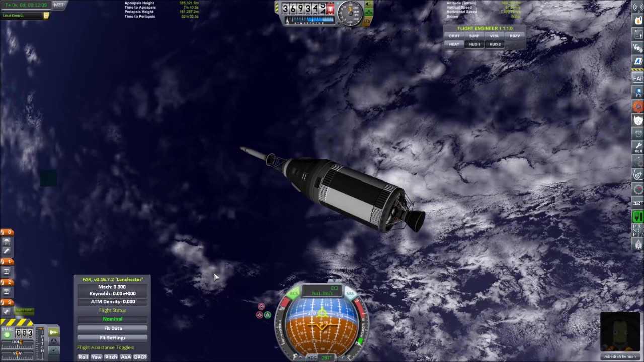The width and height of the screenshot is (644, 362).
Task: Click the green stage indicator light
Action: (x=7, y=335)
